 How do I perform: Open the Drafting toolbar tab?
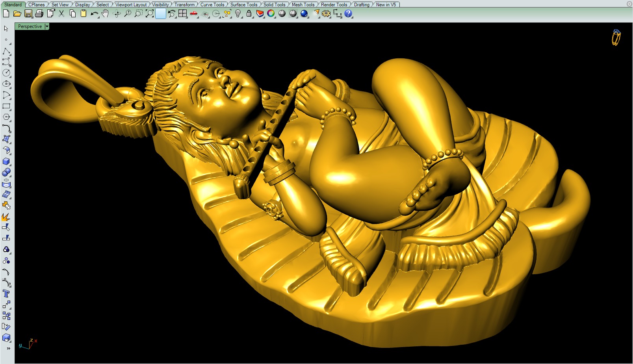pyautogui.click(x=362, y=5)
